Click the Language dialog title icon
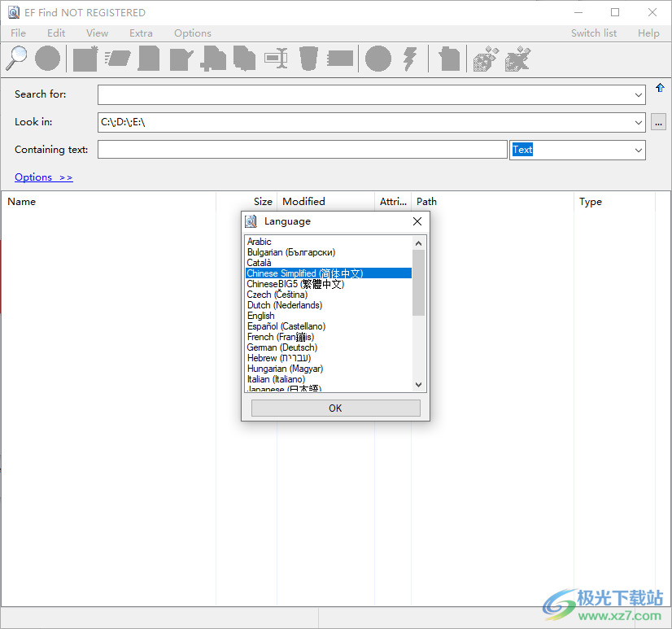Image resolution: width=672 pixels, height=629 pixels. click(x=251, y=221)
